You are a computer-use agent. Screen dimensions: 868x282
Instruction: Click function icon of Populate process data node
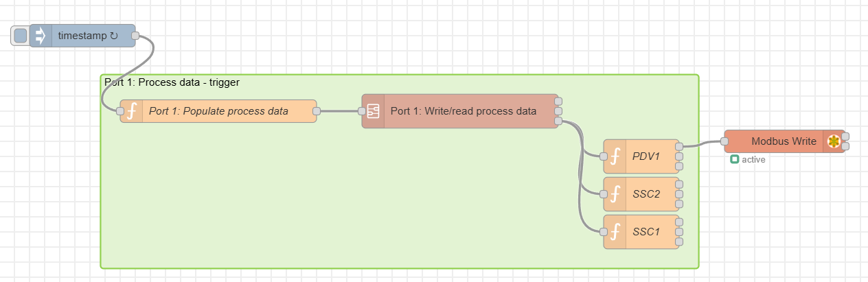point(132,111)
